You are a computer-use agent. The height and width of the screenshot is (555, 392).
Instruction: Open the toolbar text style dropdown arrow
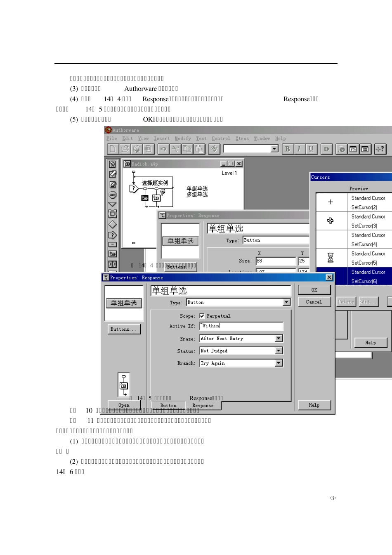click(x=275, y=149)
